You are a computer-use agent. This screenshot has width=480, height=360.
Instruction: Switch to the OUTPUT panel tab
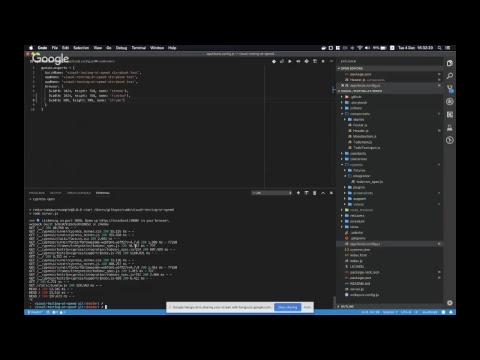tap(55, 193)
